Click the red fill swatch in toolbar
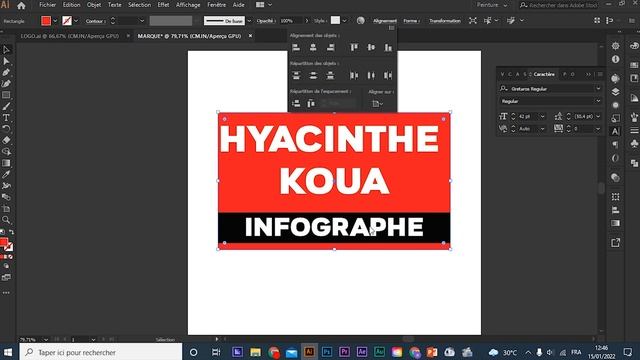Image resolution: width=640 pixels, height=360 pixels. (4, 242)
